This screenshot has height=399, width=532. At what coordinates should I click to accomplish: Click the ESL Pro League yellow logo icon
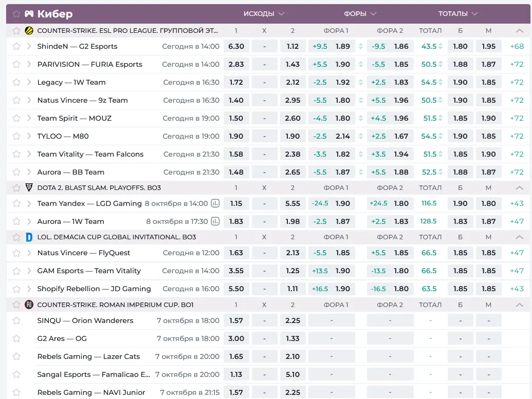tap(29, 30)
